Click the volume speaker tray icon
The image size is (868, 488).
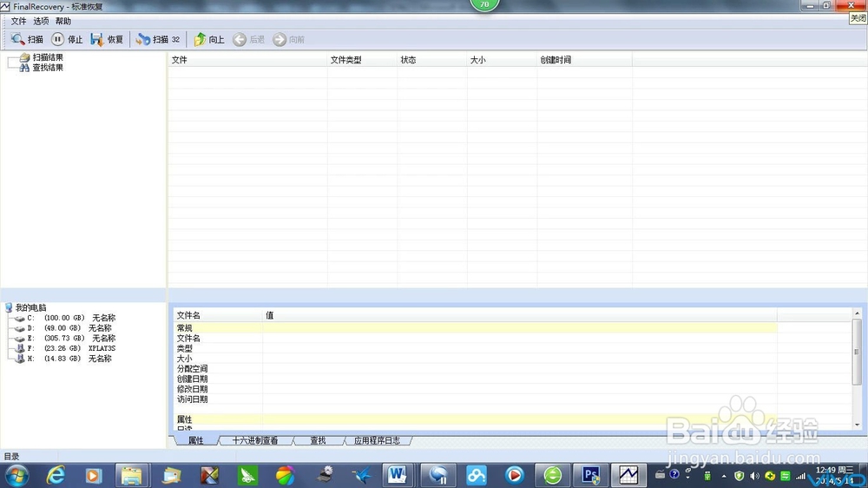(x=754, y=476)
